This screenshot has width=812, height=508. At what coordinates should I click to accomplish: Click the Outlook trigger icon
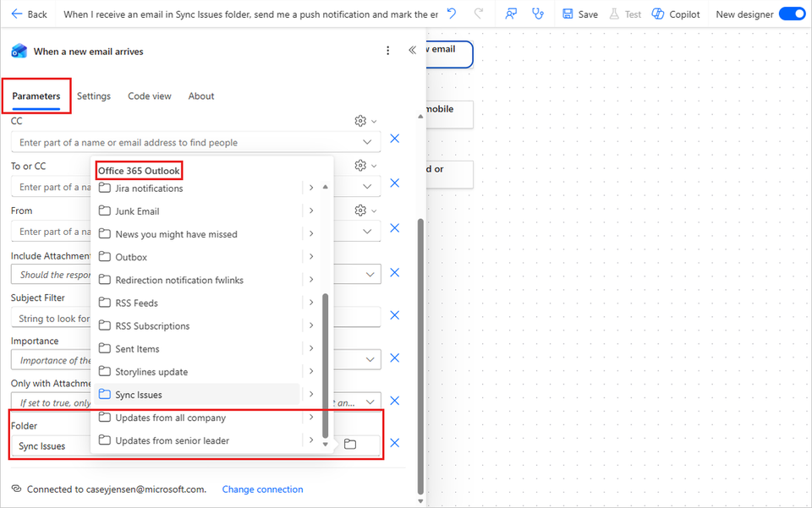[19, 51]
